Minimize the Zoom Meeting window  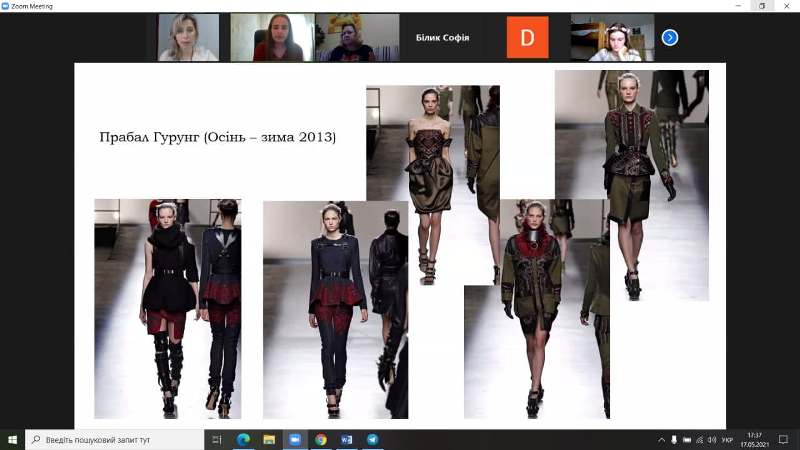(x=738, y=6)
